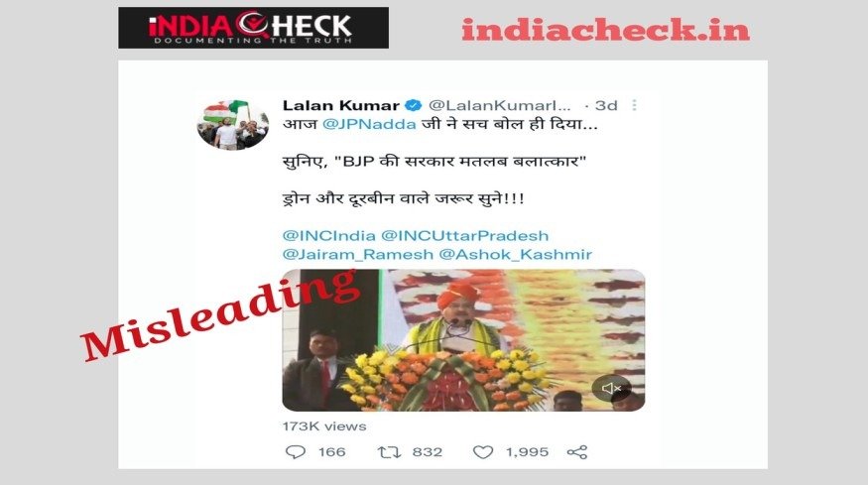
Task: Open the three-dot tweet options menu
Action: pos(635,105)
